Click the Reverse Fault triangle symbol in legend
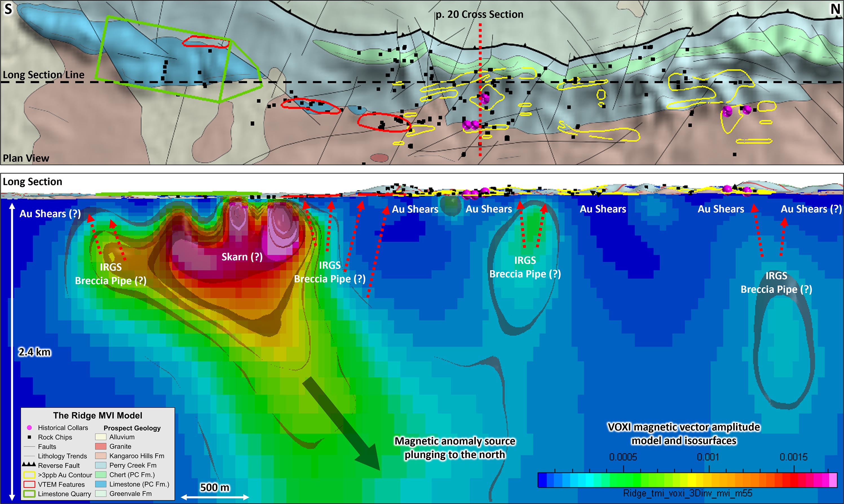 [29, 464]
